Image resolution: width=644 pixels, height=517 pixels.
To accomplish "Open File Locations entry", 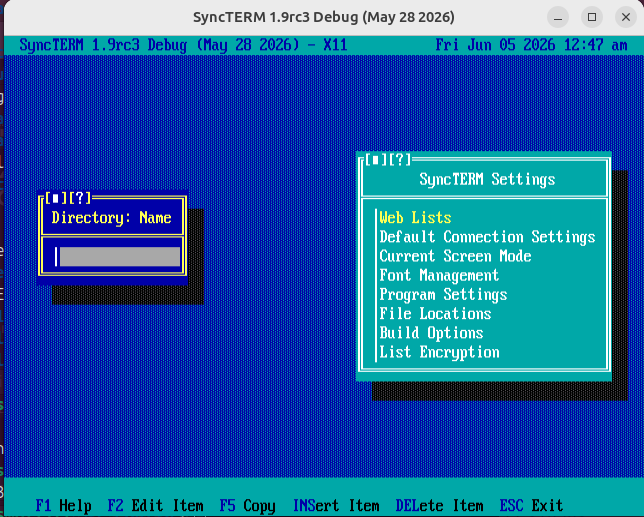I will click(x=435, y=314).
